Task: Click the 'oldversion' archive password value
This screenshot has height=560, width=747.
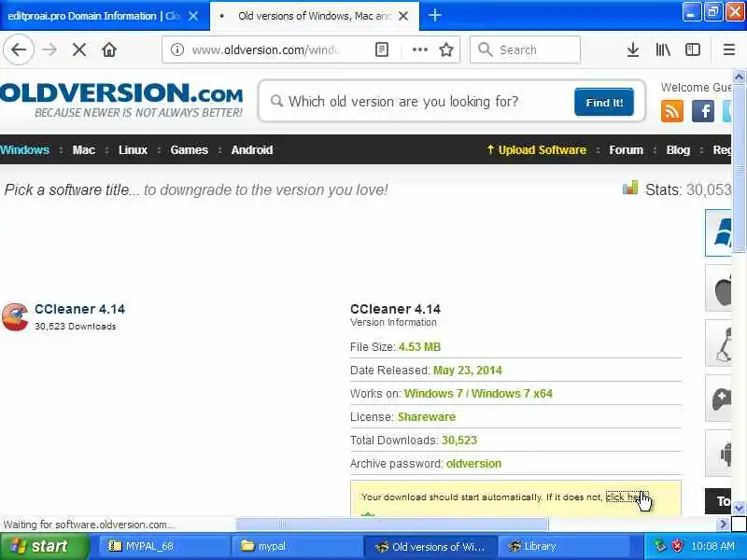Action: click(x=473, y=464)
